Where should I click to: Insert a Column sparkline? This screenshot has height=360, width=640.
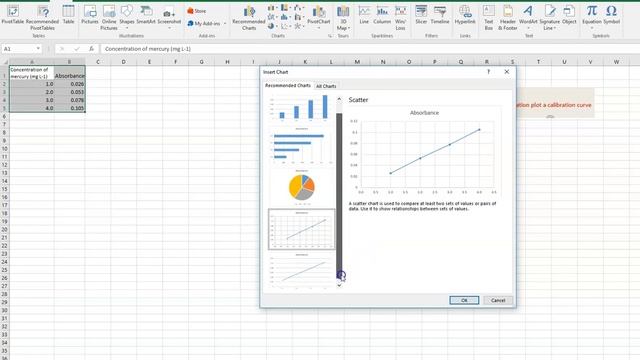[x=382, y=15]
